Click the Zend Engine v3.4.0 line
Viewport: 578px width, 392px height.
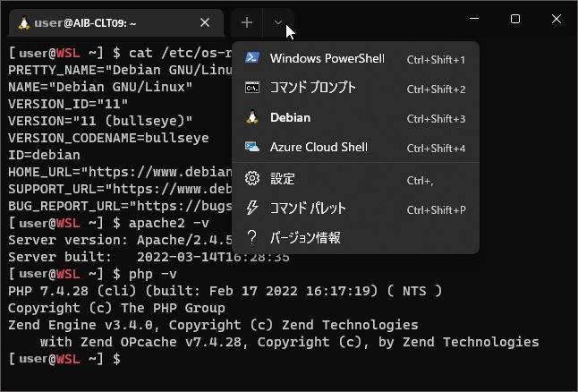click(x=213, y=325)
